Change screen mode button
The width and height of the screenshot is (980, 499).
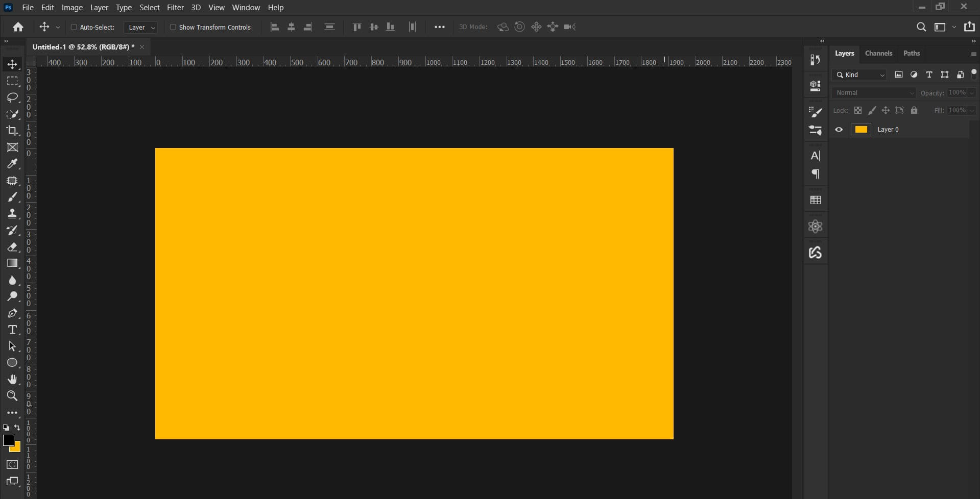tap(12, 481)
